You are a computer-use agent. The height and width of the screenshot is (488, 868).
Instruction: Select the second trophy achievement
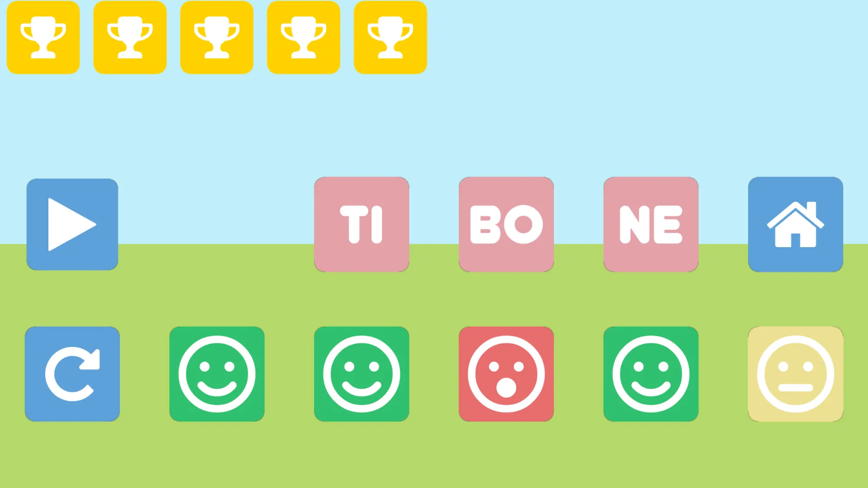pyautogui.click(x=130, y=38)
